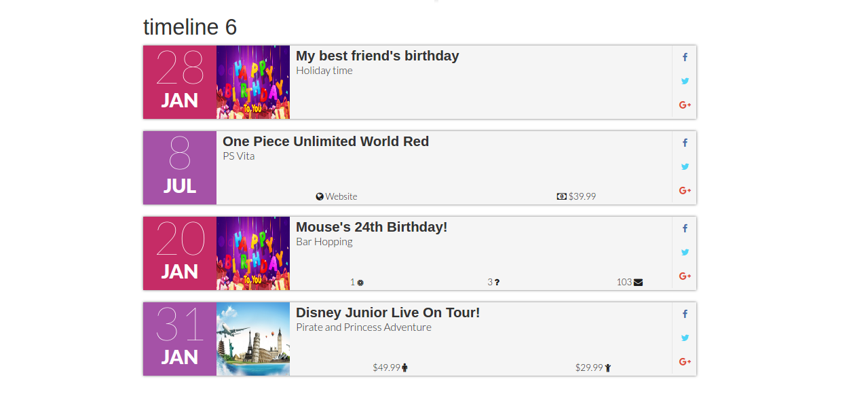Share Mouse's 24th Birthday on Facebook

coord(685,228)
